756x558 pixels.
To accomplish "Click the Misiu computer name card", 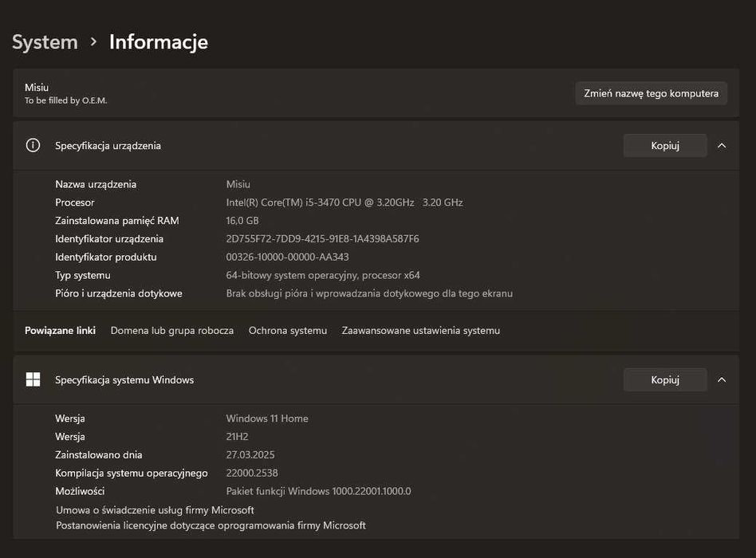I will 239,93.
